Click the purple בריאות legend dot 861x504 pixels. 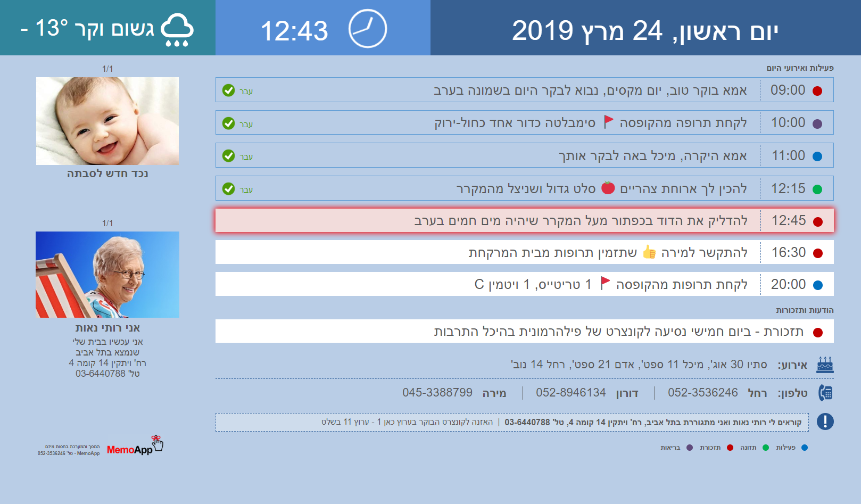690,448
